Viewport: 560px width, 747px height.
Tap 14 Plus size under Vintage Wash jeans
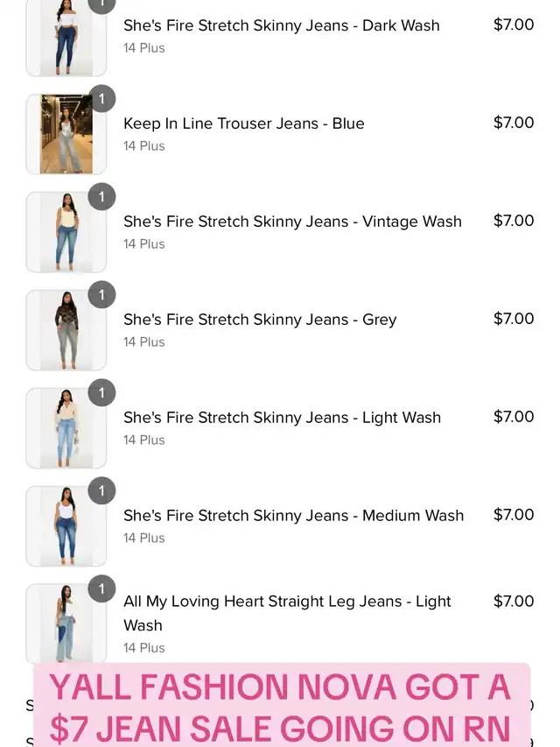click(144, 244)
